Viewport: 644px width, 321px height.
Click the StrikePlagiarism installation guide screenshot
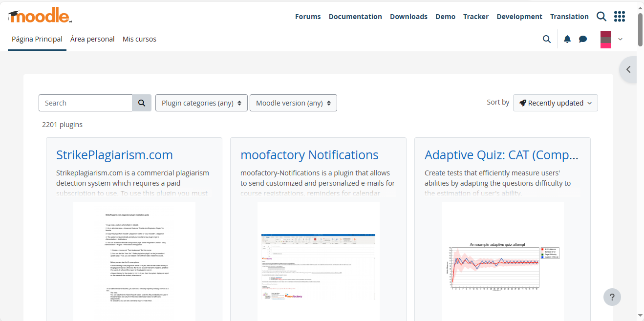pos(134,261)
